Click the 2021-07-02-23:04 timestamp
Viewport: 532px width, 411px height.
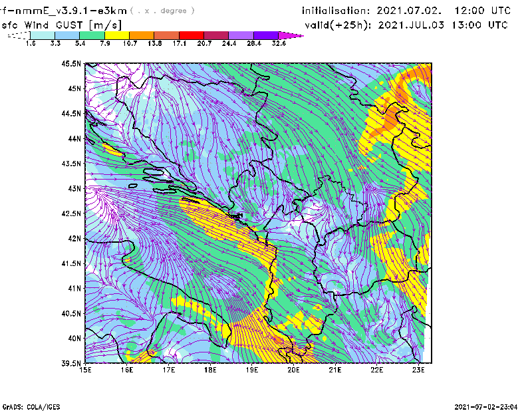point(486,407)
